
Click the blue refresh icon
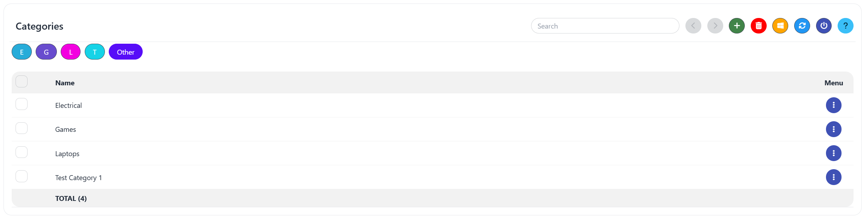pos(802,26)
